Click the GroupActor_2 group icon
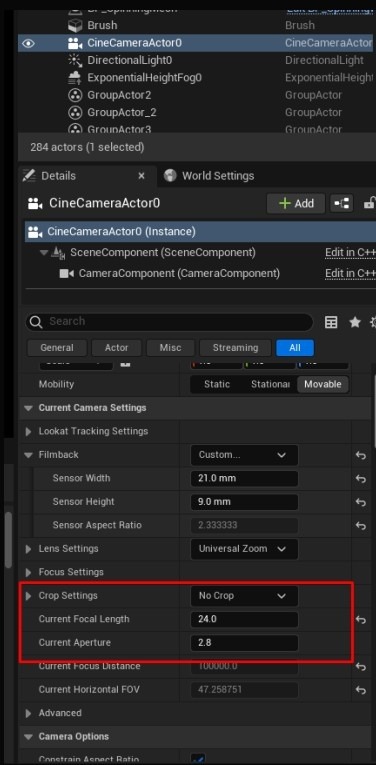 (x=75, y=113)
